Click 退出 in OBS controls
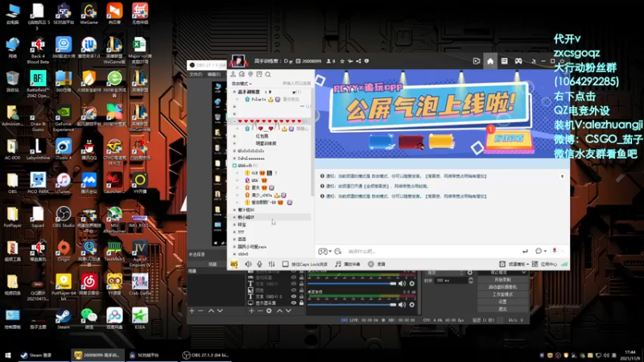The height and width of the screenshot is (362, 644). tap(502, 309)
